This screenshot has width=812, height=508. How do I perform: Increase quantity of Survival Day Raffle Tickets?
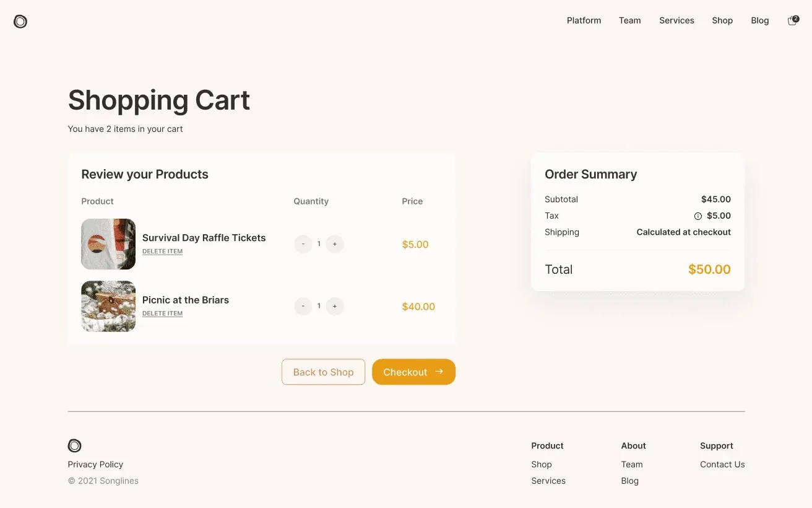tap(335, 244)
